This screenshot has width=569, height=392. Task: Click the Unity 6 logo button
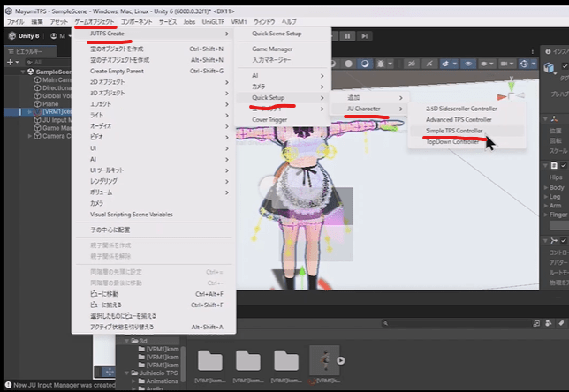(24, 36)
